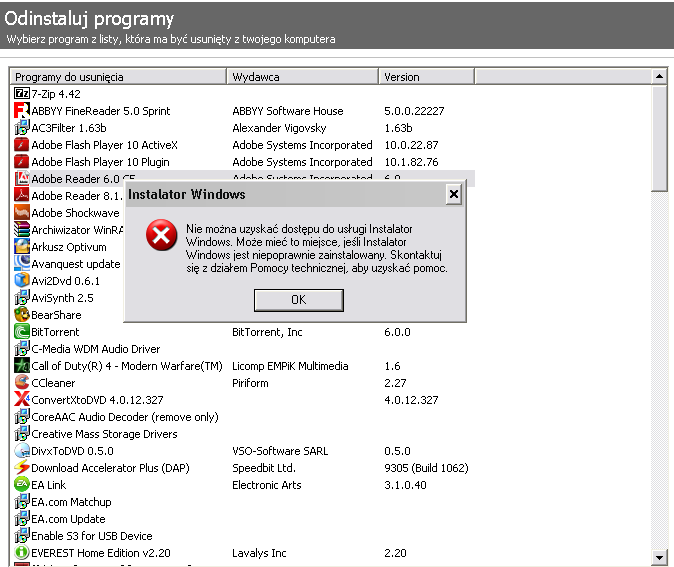Select 'Adobe Flash Player 10 ActiveX' entry
The width and height of the screenshot is (674, 567).
pos(104,145)
